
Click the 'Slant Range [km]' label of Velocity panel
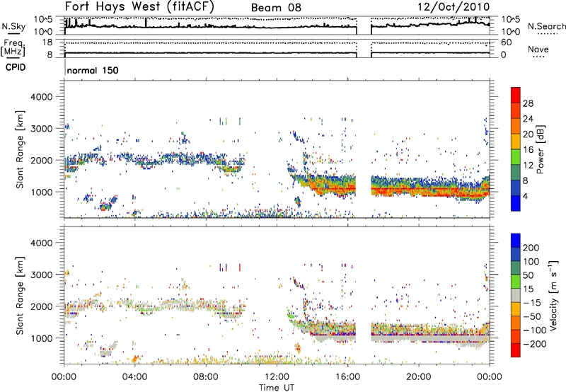pos(20,295)
